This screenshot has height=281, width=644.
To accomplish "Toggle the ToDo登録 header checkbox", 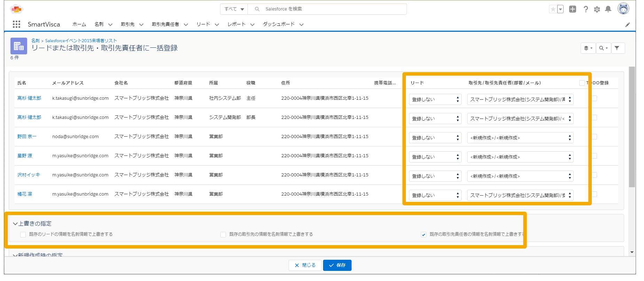I will pyautogui.click(x=582, y=83).
